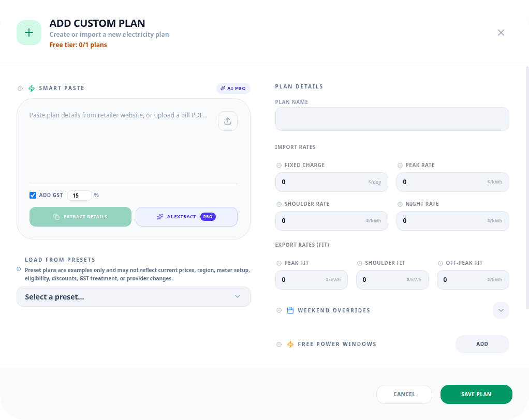Screen dimensions: 529x420
Task: Click the Fixed Charge $/day field
Action: pos(332,182)
